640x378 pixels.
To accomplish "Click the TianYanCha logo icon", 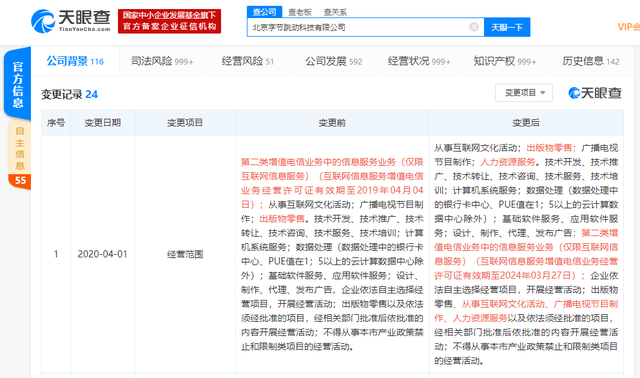I will click(43, 21).
